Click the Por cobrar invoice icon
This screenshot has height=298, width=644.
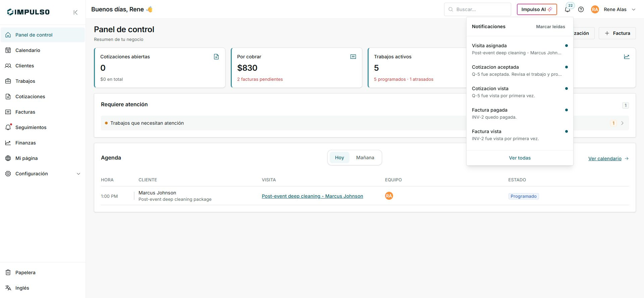coord(353,57)
